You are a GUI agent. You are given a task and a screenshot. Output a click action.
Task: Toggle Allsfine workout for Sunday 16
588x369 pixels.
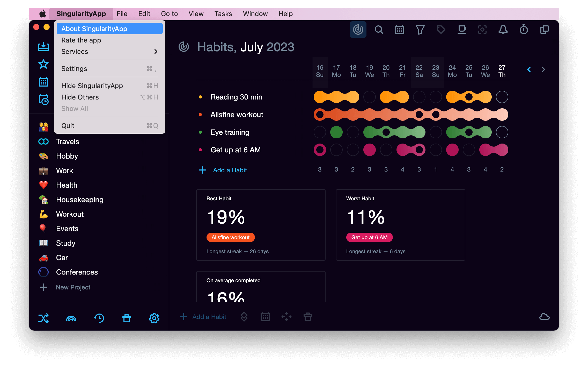[x=320, y=115]
